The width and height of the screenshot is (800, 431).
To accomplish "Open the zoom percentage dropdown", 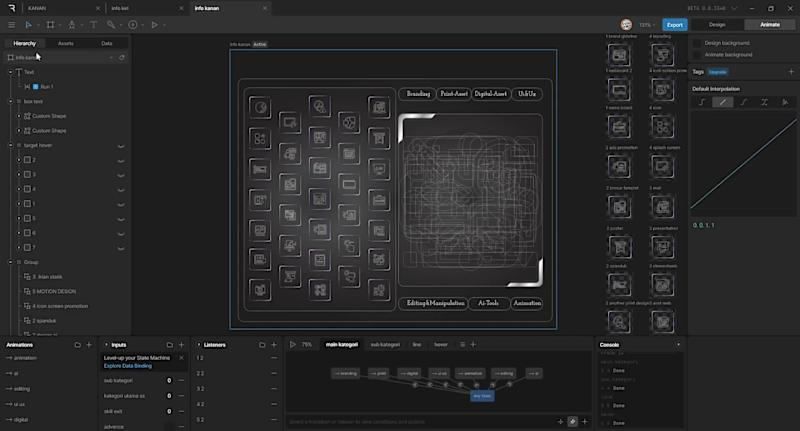I will coord(646,24).
